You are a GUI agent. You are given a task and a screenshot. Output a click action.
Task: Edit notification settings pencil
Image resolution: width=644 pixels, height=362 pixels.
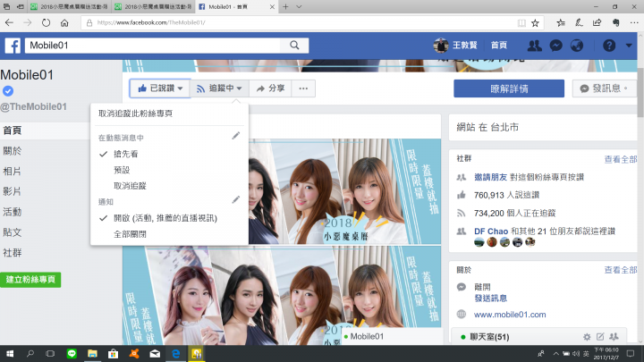(236, 200)
